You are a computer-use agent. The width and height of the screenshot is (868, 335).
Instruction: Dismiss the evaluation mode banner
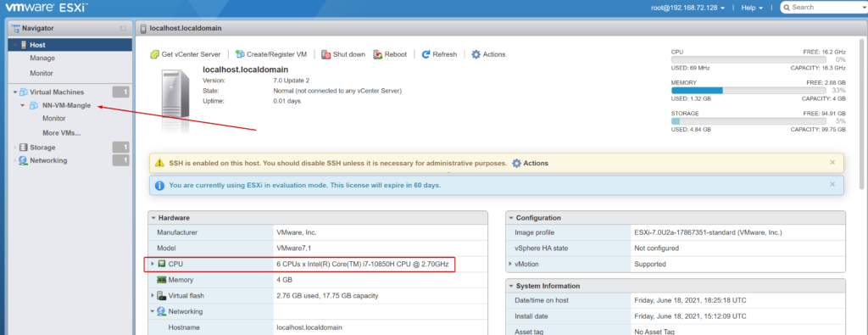click(832, 184)
